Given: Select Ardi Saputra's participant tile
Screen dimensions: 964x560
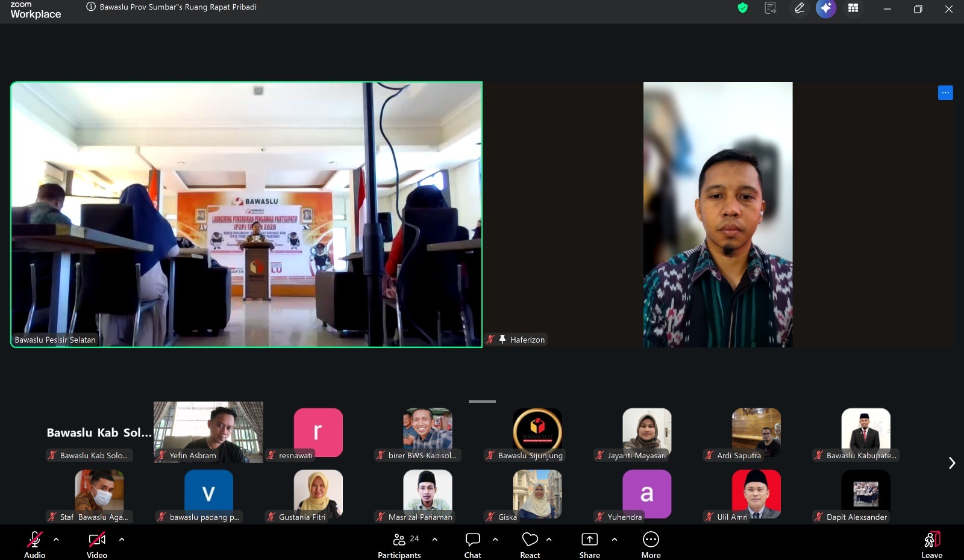Looking at the screenshot, I should [756, 432].
